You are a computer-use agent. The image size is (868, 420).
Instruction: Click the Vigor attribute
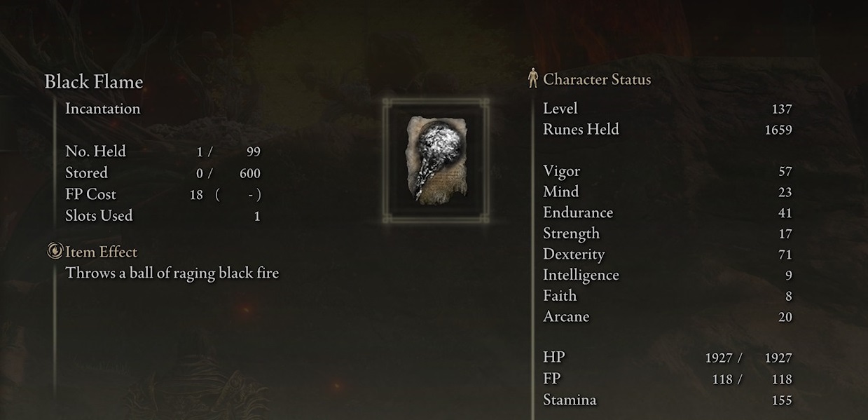point(667,171)
